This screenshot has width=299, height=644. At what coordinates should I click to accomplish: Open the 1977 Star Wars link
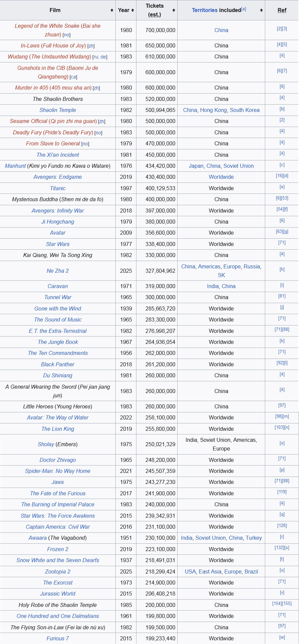[x=58, y=244]
